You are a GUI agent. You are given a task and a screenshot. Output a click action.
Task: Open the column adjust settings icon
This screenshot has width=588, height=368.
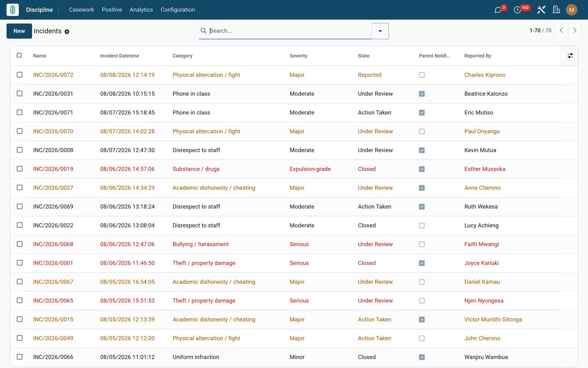(570, 56)
